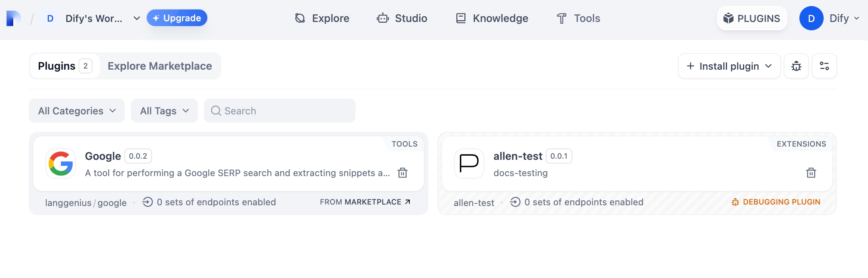868x278 pixels.
Task: Open the Knowledge navigation item
Action: [x=492, y=18]
